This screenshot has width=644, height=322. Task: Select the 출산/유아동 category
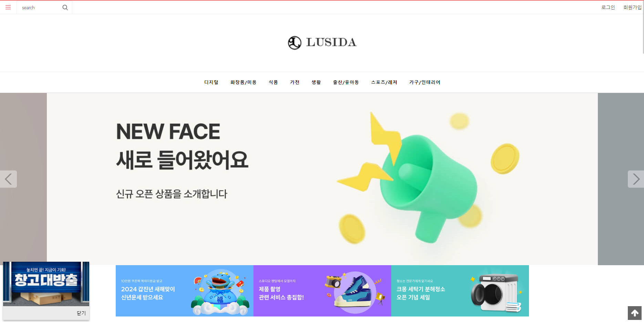(x=346, y=82)
